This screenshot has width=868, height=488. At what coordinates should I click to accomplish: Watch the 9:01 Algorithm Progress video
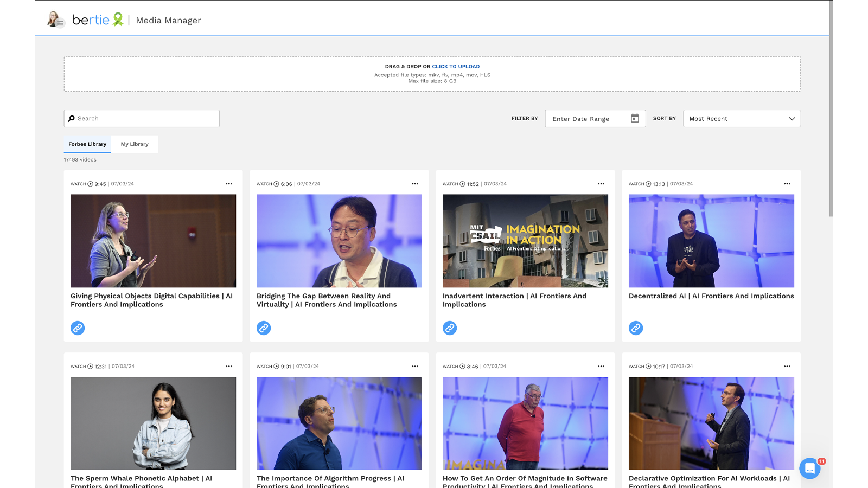(274, 367)
